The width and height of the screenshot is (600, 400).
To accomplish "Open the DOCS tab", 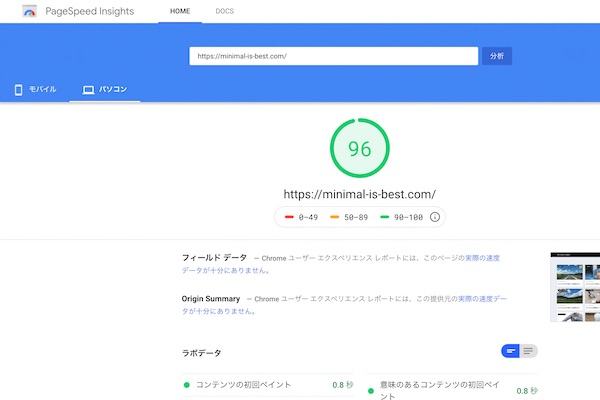I will click(225, 11).
